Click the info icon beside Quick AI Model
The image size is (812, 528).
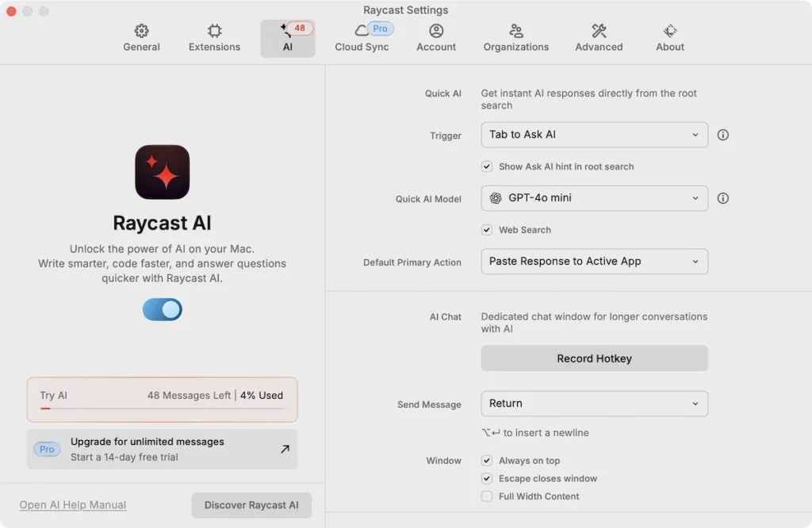coord(723,198)
